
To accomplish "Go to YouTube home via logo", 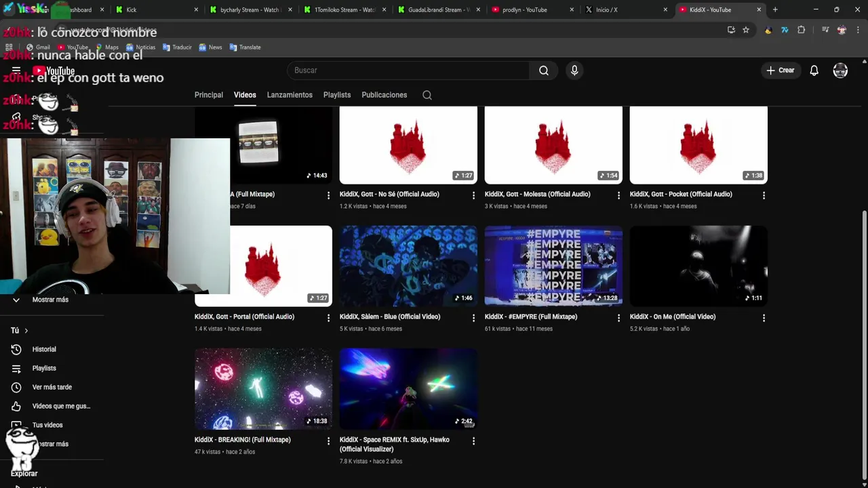I will 54,70.
